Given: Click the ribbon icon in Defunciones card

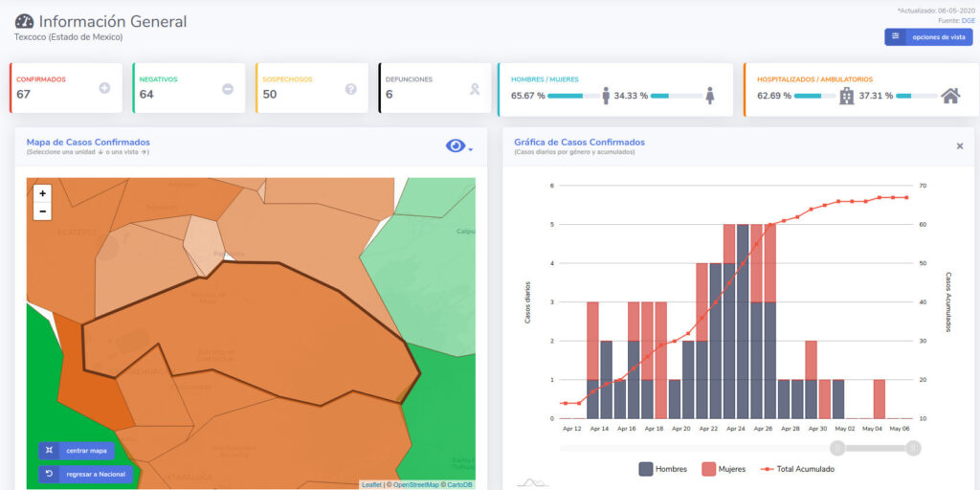Looking at the screenshot, I should click(x=474, y=89).
